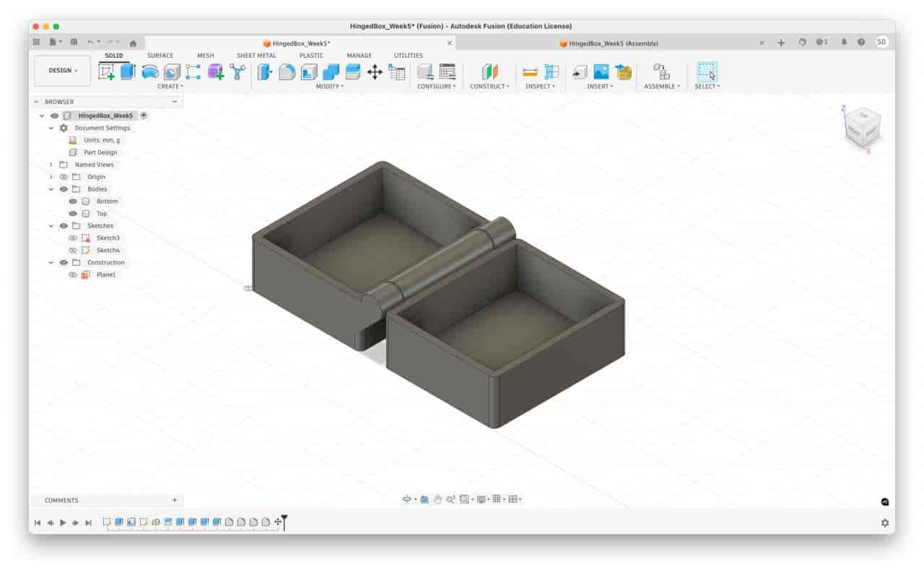Hide the Bodies folder with its eye
The height and width of the screenshot is (572, 924).
click(64, 189)
